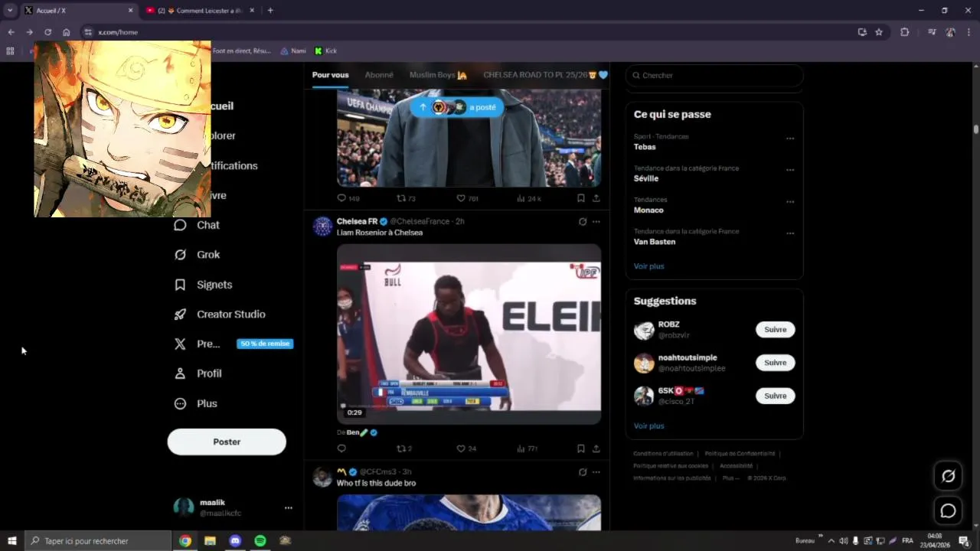
Task: Share the Chelsea FR post
Action: 596,448
